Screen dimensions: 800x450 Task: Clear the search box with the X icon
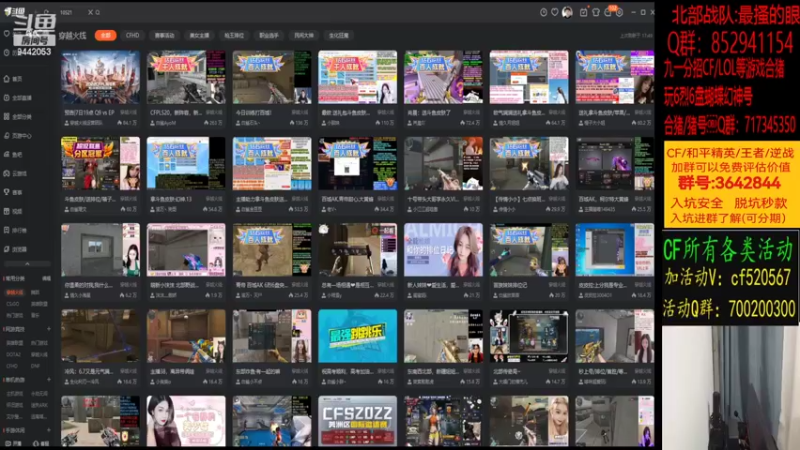90,12
